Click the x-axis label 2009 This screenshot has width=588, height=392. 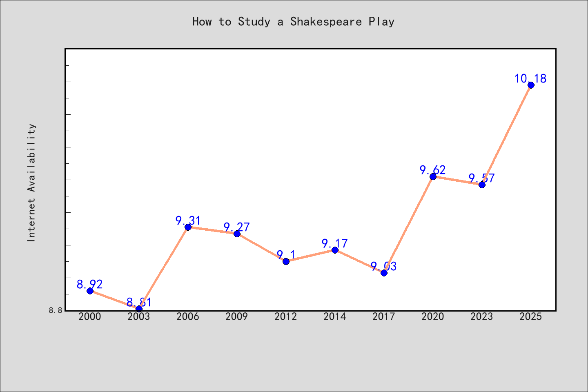click(237, 317)
